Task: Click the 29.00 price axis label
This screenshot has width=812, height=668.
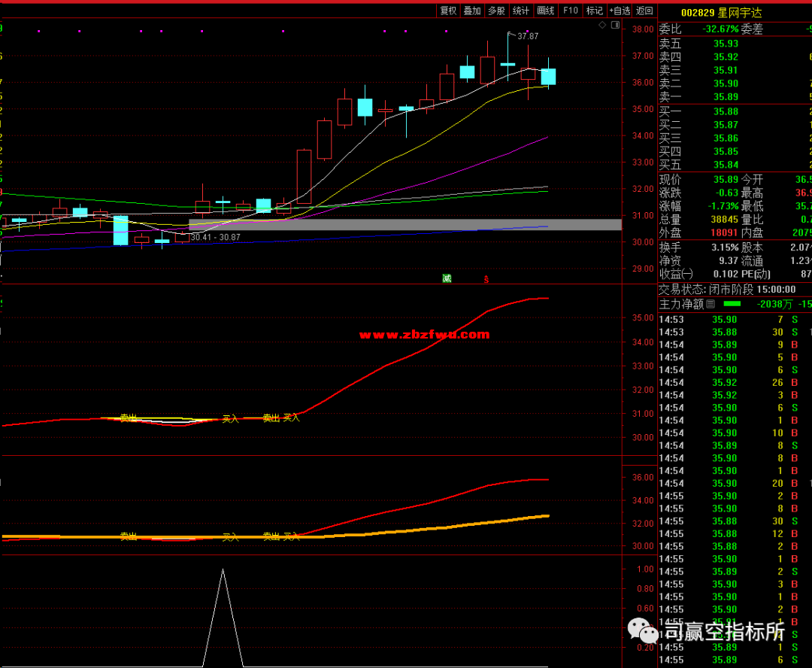Action: click(x=643, y=269)
